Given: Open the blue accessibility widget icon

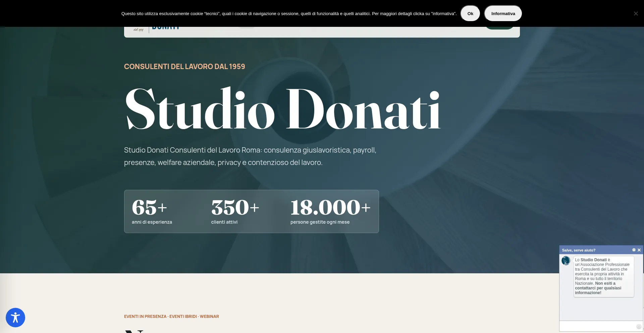Looking at the screenshot, I should click(15, 318).
